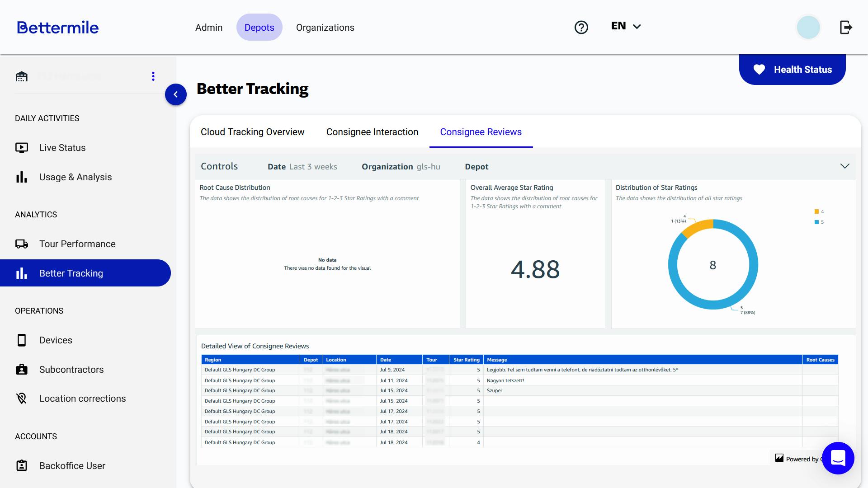Click the depot building icon
Image resolution: width=868 pixels, height=488 pixels.
pyautogui.click(x=21, y=76)
